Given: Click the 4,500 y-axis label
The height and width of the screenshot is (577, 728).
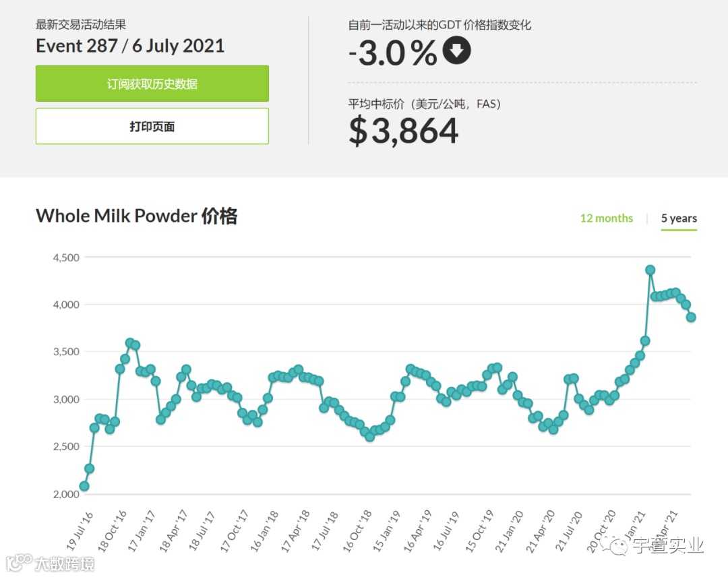Looking at the screenshot, I should coord(66,257).
